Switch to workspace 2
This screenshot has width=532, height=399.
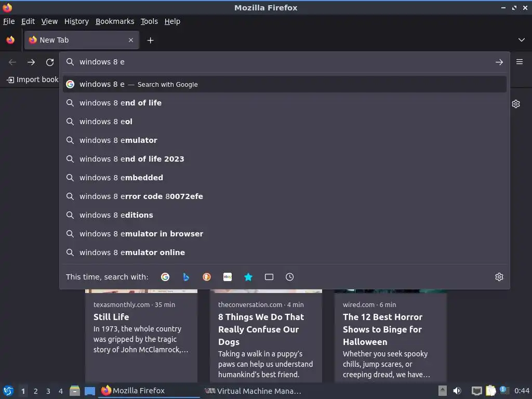36,391
